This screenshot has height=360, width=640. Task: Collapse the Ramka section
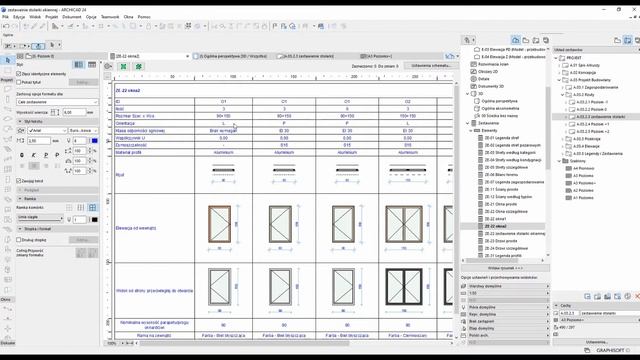tap(20, 199)
